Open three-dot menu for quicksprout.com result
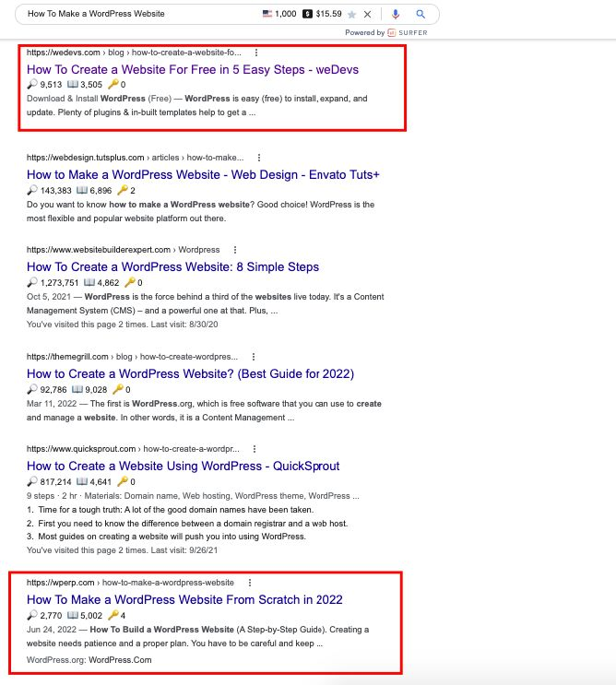616x685 pixels. tap(255, 449)
